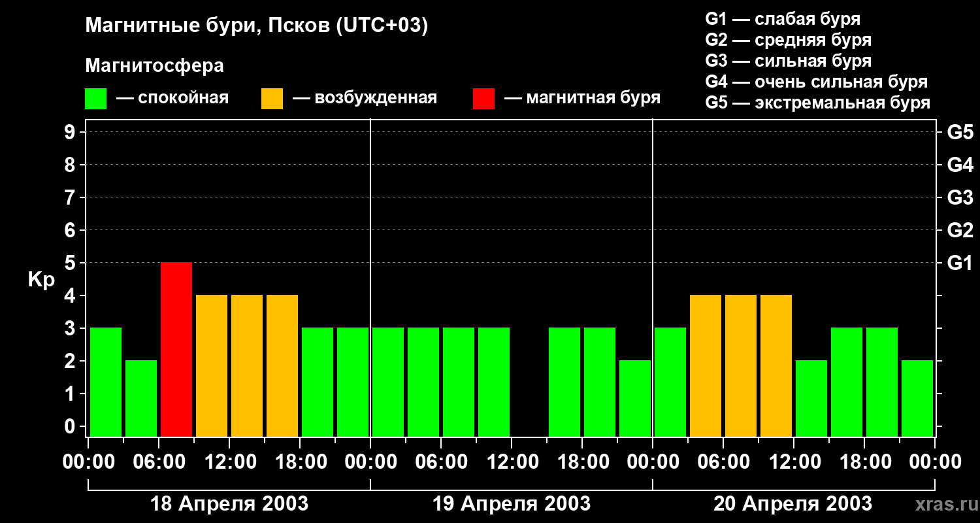Viewport: 980px width, 523px height.
Task: Click the Kp axis value 5
Action: point(71,263)
